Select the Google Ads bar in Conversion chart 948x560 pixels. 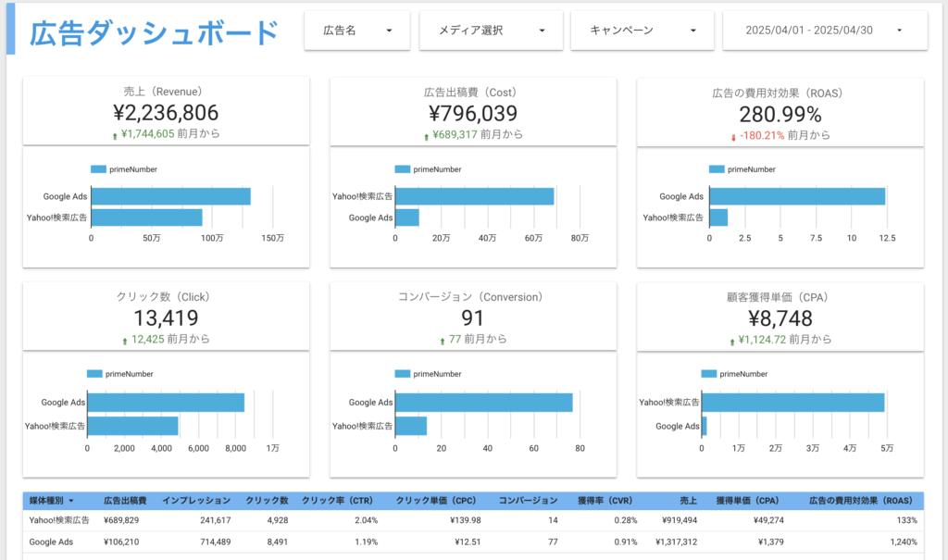tap(483, 403)
